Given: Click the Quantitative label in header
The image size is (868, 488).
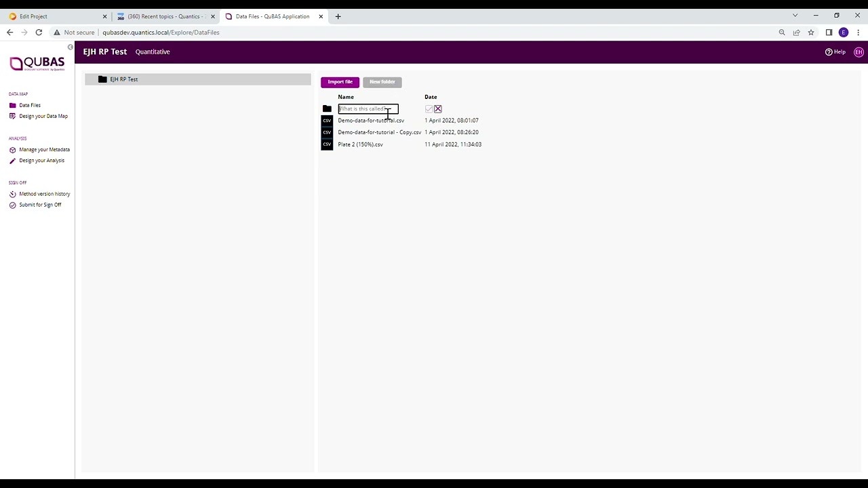Looking at the screenshot, I should point(153,52).
